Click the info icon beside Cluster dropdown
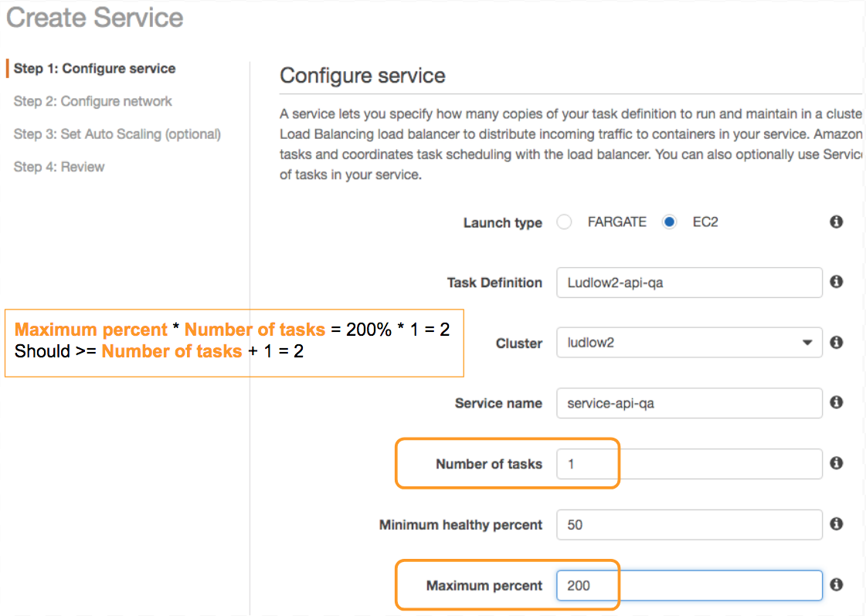Screen dimensions: 866x616 (x=836, y=342)
